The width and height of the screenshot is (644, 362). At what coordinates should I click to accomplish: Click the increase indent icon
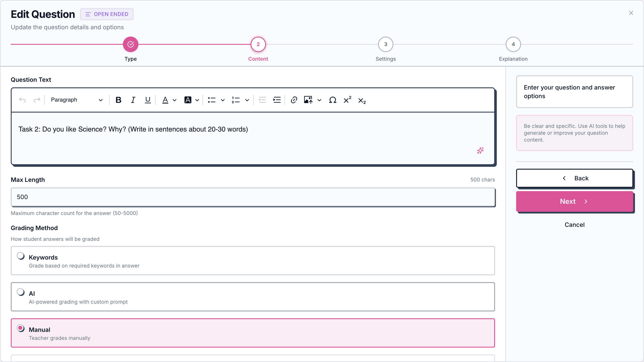click(x=277, y=100)
